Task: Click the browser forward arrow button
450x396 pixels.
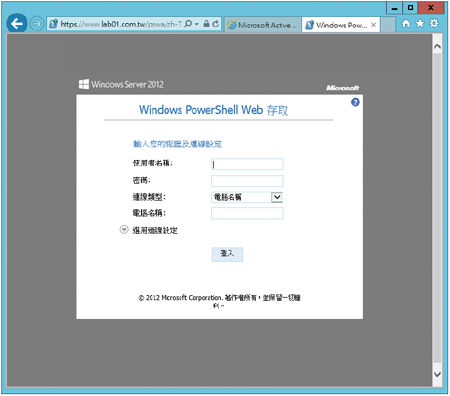Action: pos(36,24)
